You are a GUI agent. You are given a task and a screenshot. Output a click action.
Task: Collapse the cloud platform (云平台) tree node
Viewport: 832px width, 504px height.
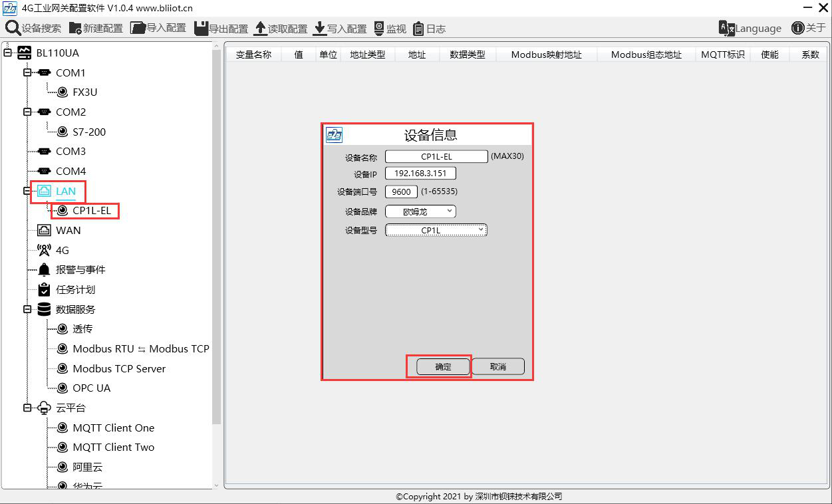27,408
